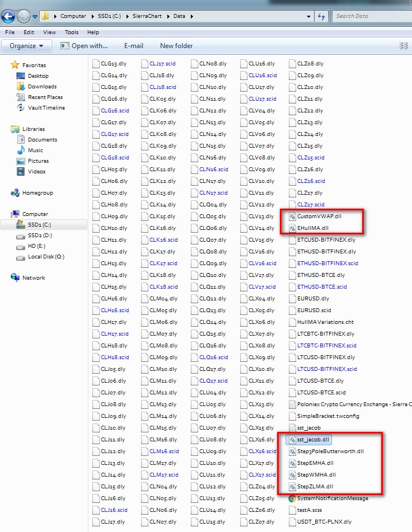This screenshot has width=412, height=532.
Task: Click the E-mail toolbar button
Action: (x=133, y=46)
